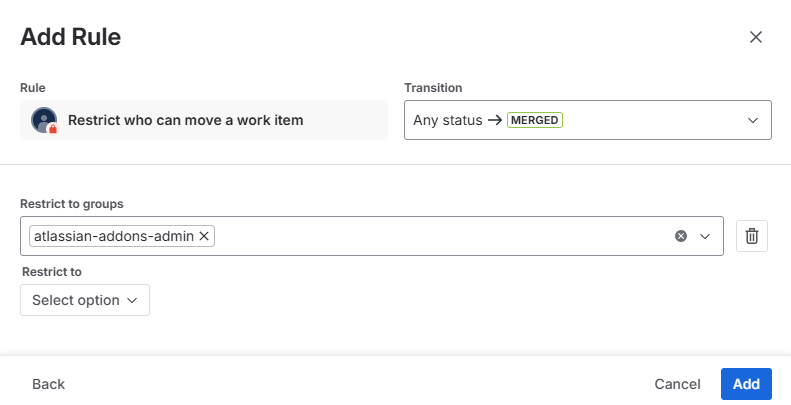Click inside the Restrict to groups field
Image resolution: width=791 pixels, height=405 pixels.
pos(440,236)
